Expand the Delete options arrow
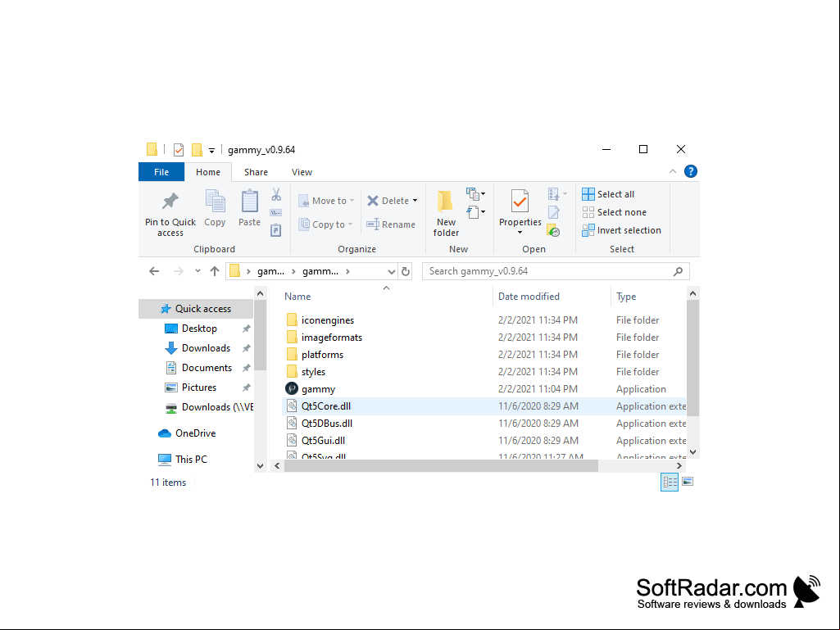The height and width of the screenshot is (630, 840). (x=415, y=201)
